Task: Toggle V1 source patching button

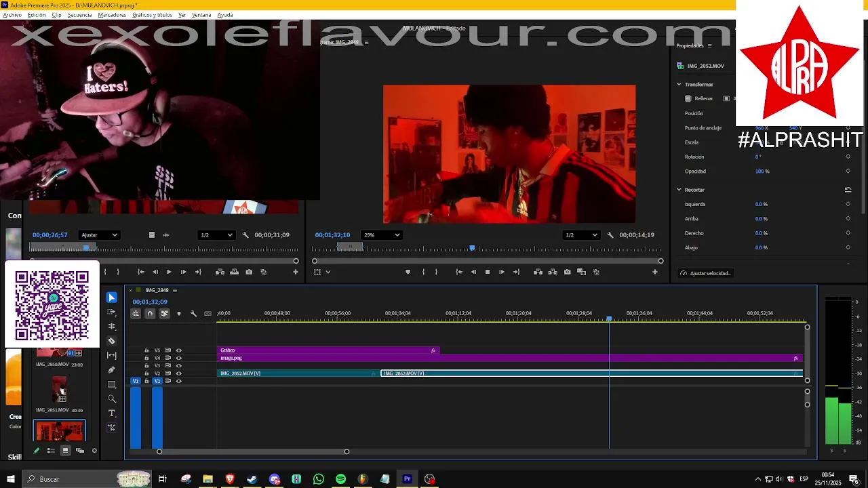Action: coord(135,381)
